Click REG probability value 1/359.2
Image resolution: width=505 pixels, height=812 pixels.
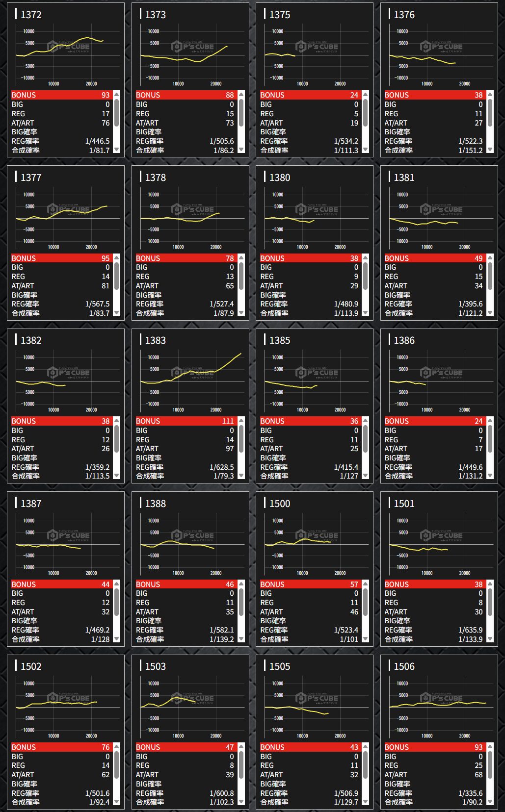point(97,467)
